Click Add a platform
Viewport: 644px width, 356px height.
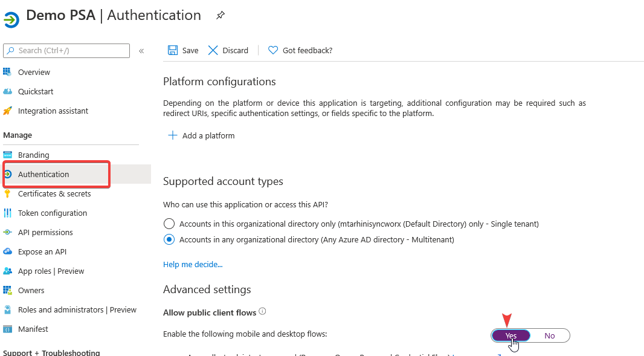(x=201, y=135)
